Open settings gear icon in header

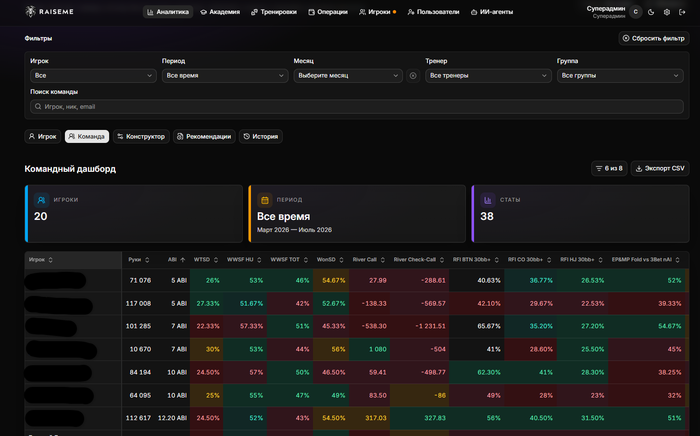667,12
